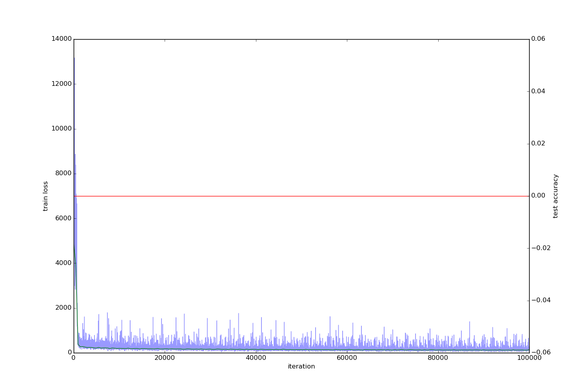Click the 'train loss' y-axis label
The width and height of the screenshot is (588, 392).
(x=45, y=196)
